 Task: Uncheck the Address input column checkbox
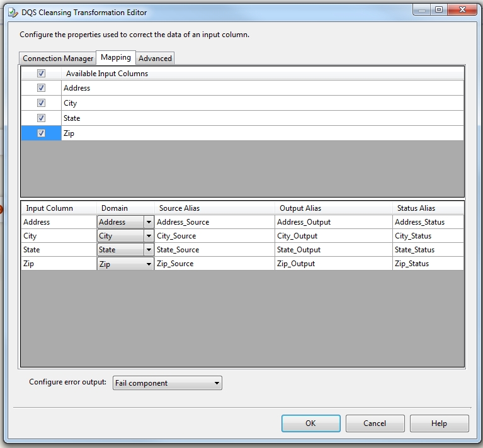(42, 88)
